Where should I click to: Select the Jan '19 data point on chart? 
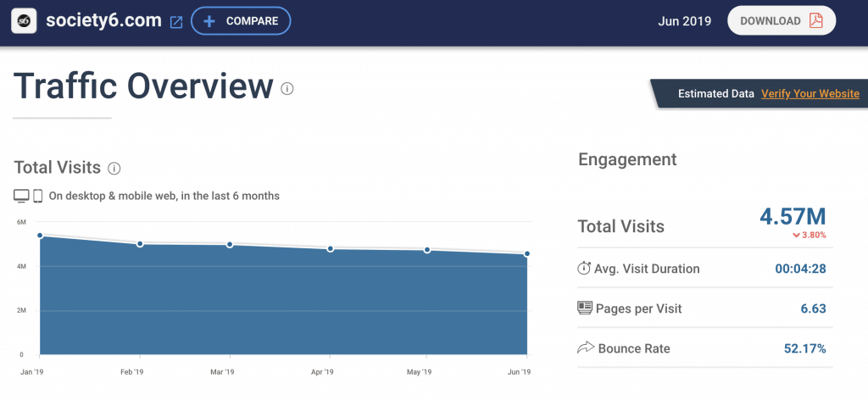click(x=39, y=236)
